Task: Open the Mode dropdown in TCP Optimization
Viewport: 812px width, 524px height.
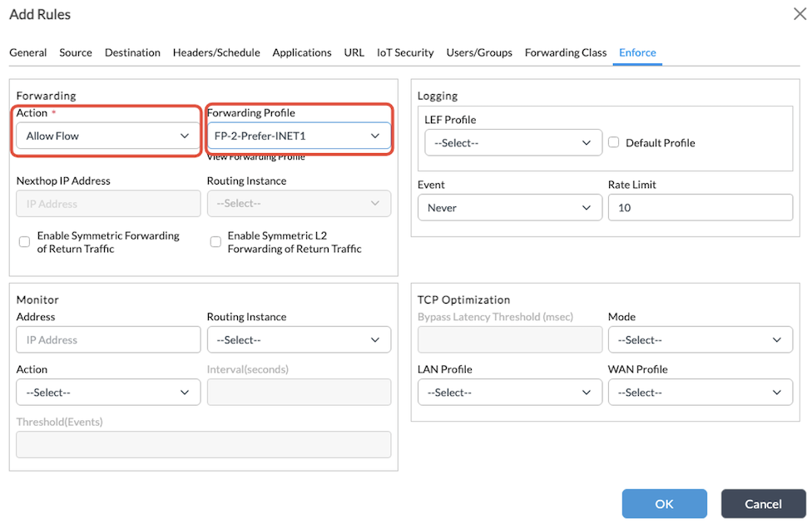Action: point(700,339)
